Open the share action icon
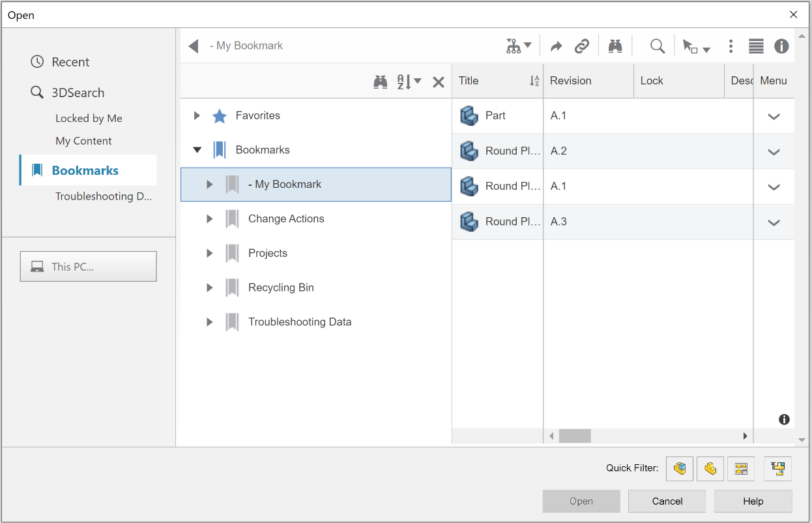Viewport: 812px width, 523px height. [556, 46]
